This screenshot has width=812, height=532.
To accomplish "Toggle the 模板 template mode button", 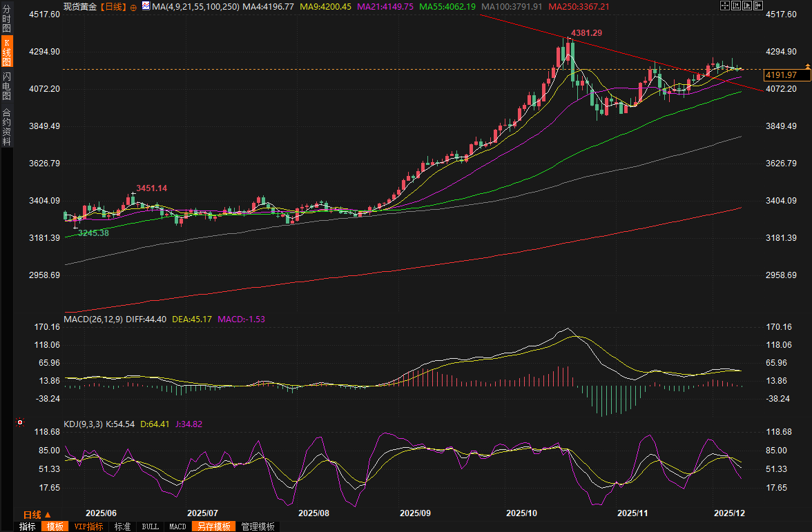I will click(55, 526).
